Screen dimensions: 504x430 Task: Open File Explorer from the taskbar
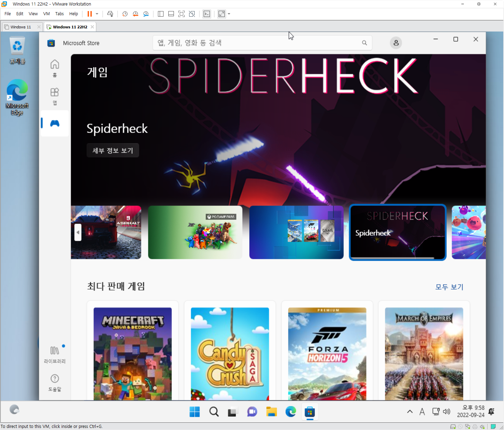(271, 412)
